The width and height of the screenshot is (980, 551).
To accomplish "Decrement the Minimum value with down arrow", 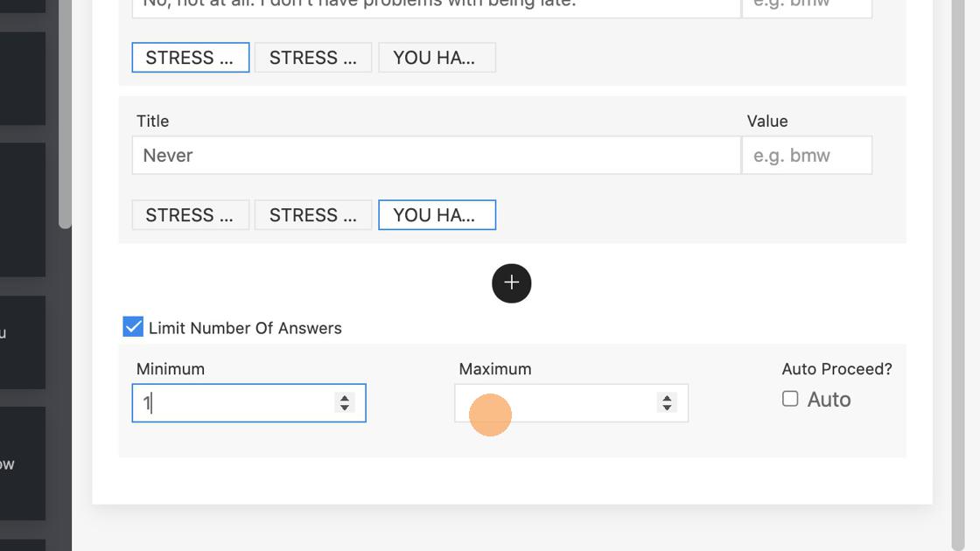I will click(x=345, y=408).
